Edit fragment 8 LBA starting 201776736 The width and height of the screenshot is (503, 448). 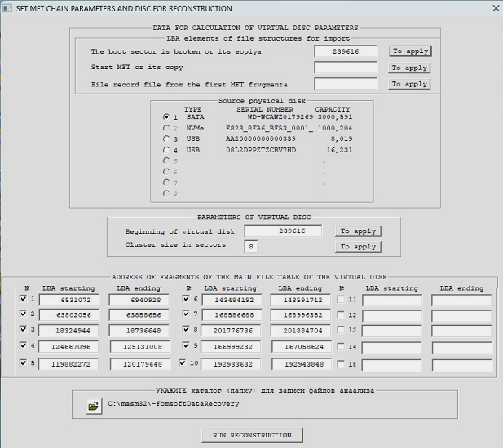[x=231, y=331]
